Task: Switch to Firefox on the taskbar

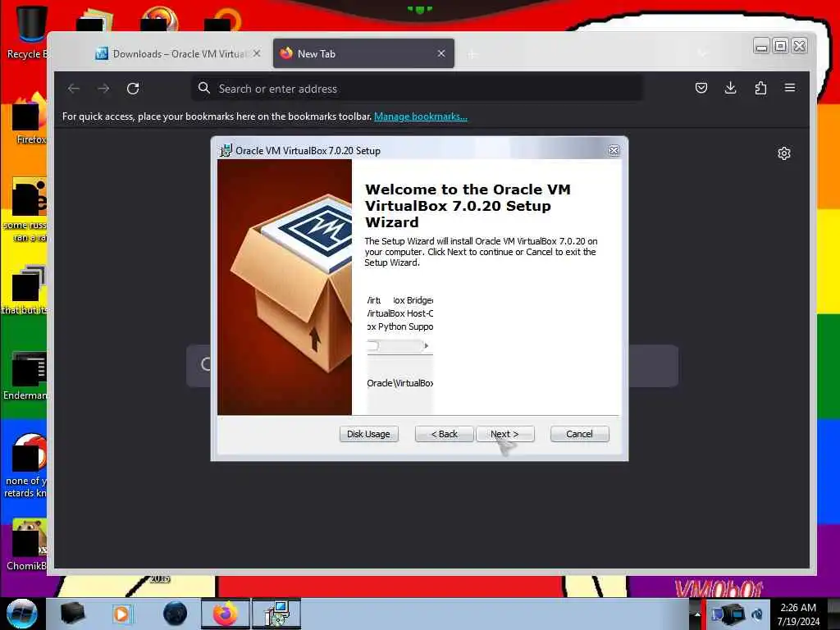Action: pos(226,614)
